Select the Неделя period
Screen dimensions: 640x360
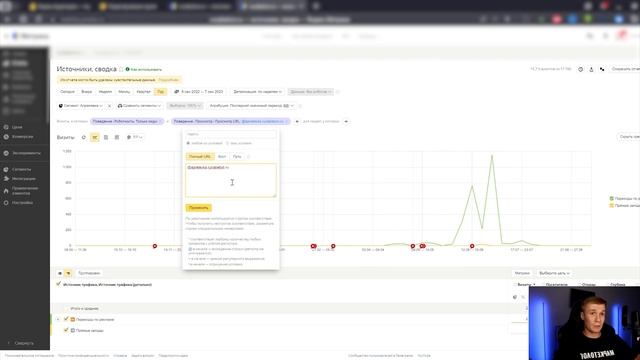tap(105, 92)
